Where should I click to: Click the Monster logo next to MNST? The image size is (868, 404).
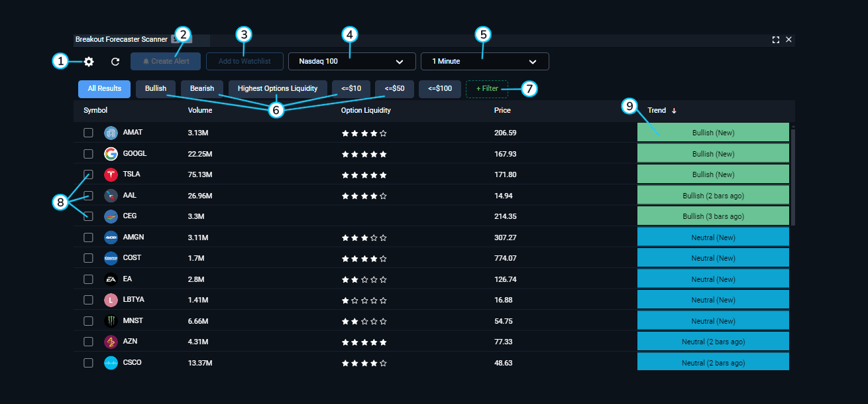[x=111, y=320]
